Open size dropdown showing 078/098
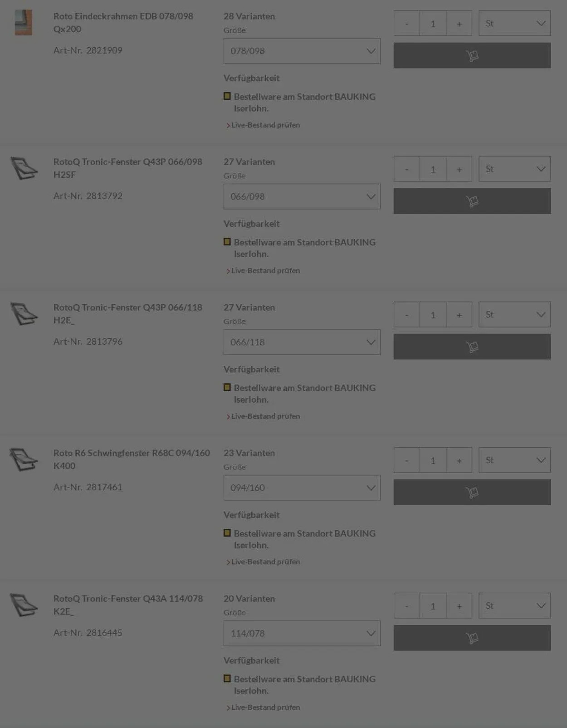 302,51
